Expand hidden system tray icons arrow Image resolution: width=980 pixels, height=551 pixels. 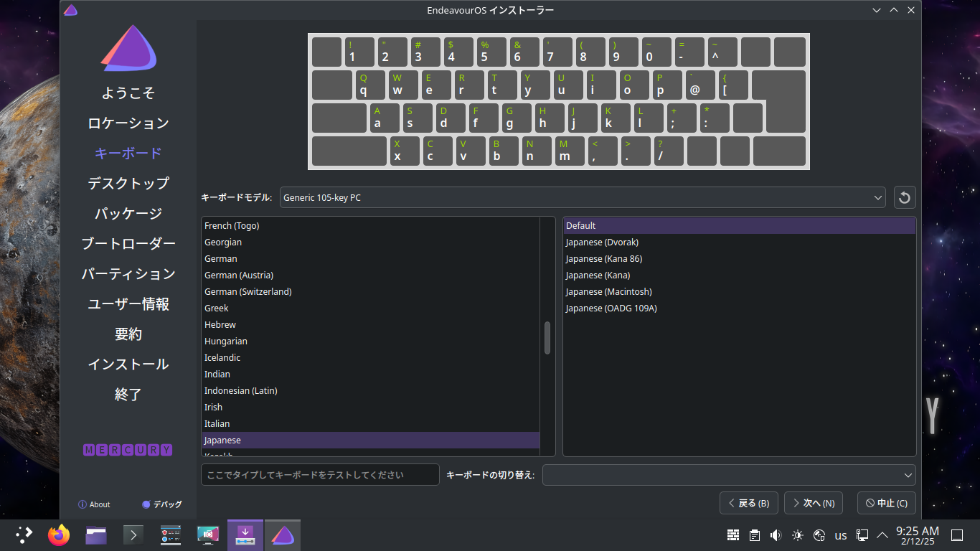[x=882, y=535]
